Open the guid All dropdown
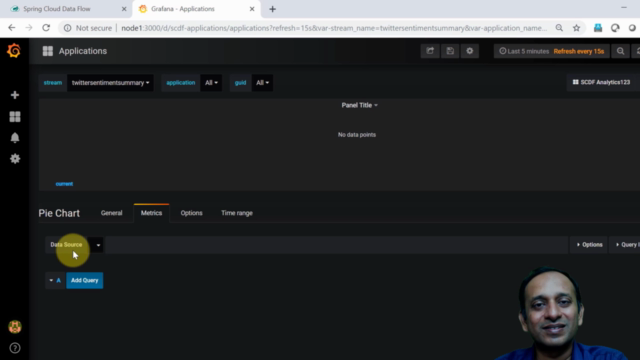The height and width of the screenshot is (360, 640). [262, 82]
